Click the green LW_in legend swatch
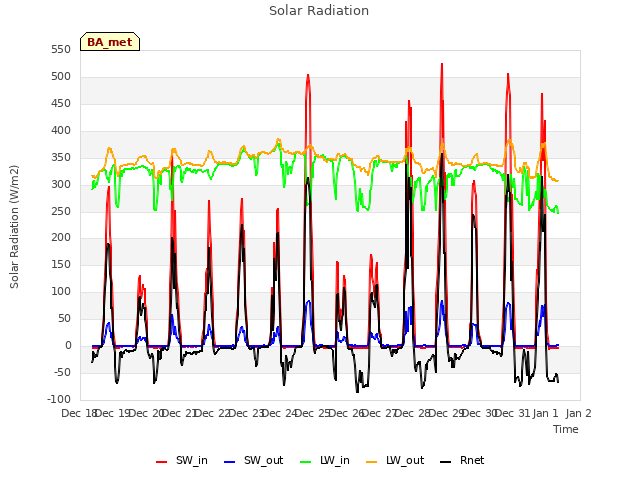 [x=306, y=462]
